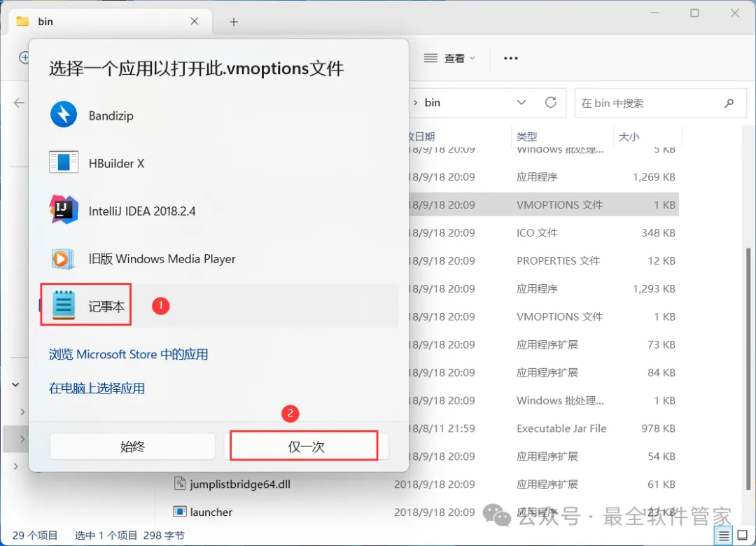
Task: Select the Executable Jar File row
Action: coord(543,428)
